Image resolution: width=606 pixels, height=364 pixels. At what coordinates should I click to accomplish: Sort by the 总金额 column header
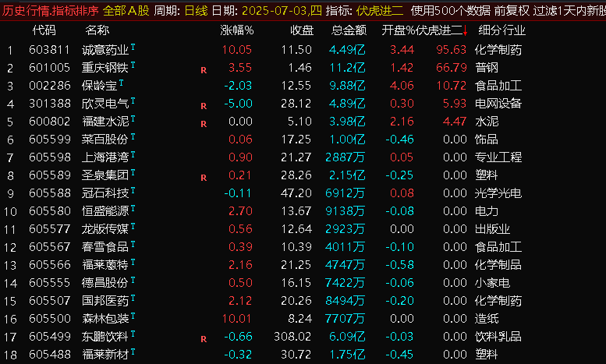click(x=349, y=31)
